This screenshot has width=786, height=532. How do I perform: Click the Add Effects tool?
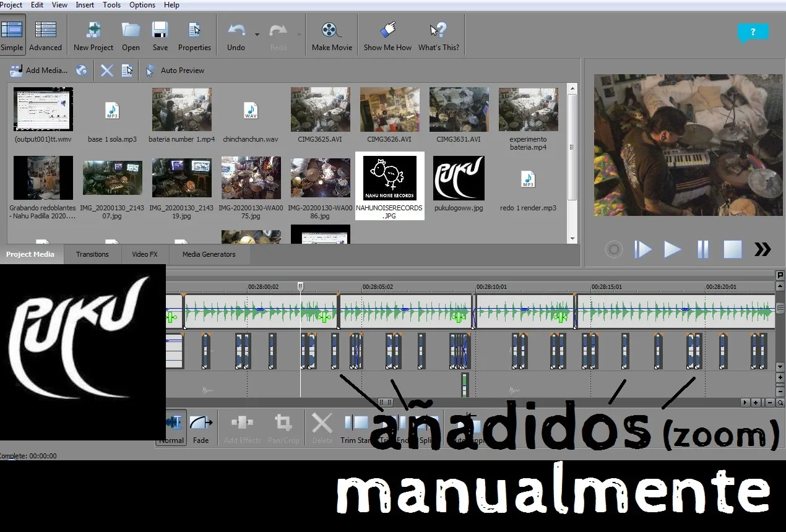point(242,429)
